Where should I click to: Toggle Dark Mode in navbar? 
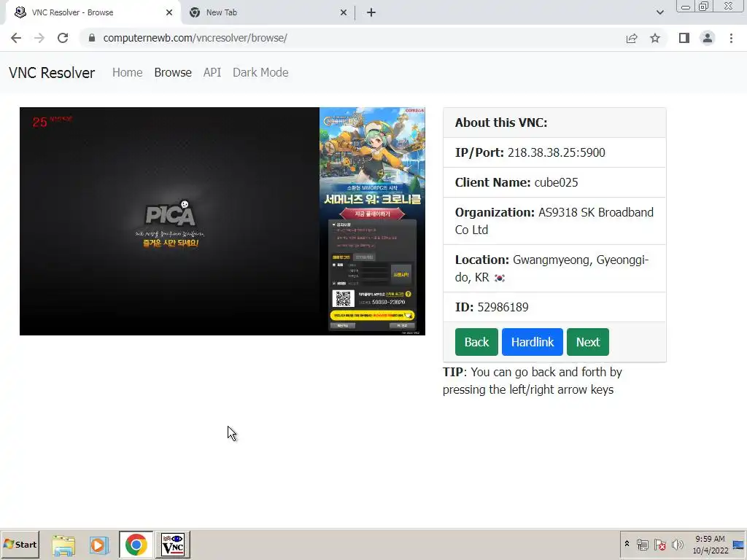click(260, 72)
